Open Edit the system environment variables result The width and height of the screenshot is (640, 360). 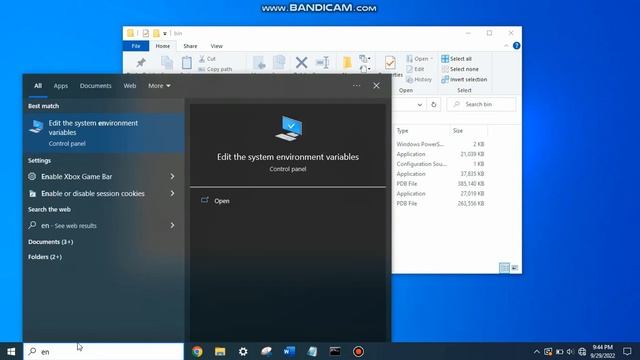(104, 133)
